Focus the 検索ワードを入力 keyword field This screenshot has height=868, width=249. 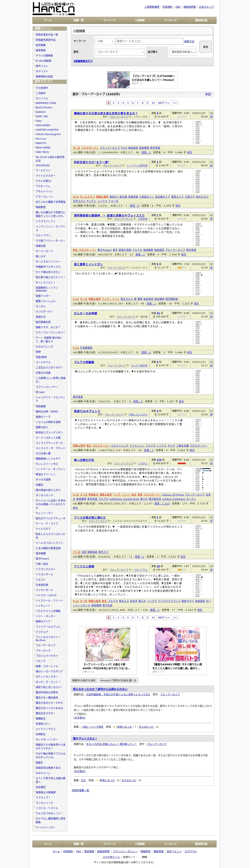[x=149, y=41]
